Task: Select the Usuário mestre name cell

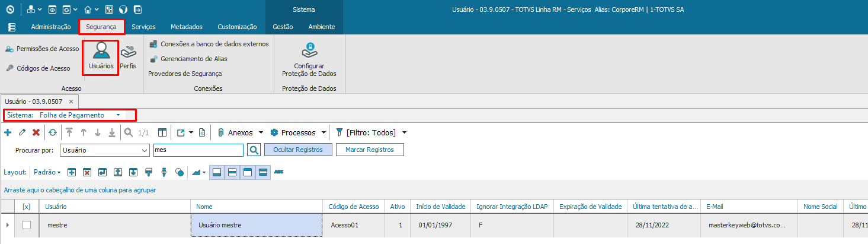Action: pyautogui.click(x=257, y=225)
